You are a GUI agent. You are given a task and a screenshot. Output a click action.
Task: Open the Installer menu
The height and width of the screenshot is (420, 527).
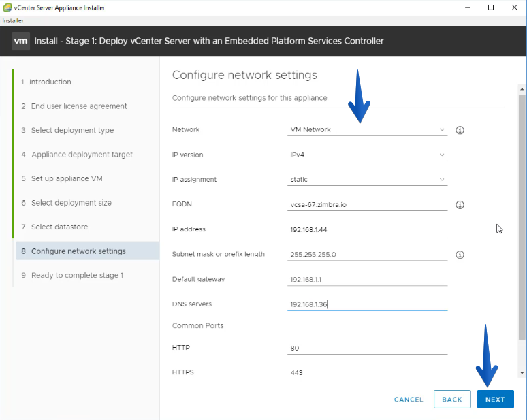(13, 20)
